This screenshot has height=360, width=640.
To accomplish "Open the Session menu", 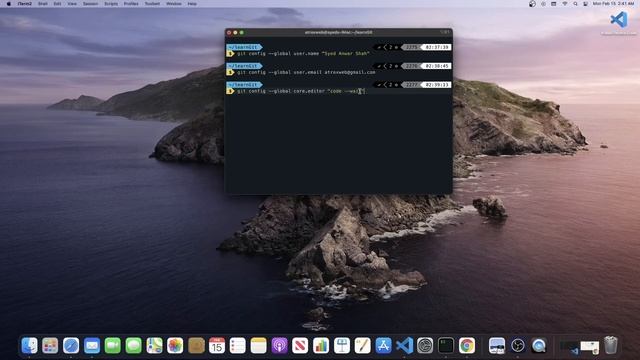I will [91, 4].
